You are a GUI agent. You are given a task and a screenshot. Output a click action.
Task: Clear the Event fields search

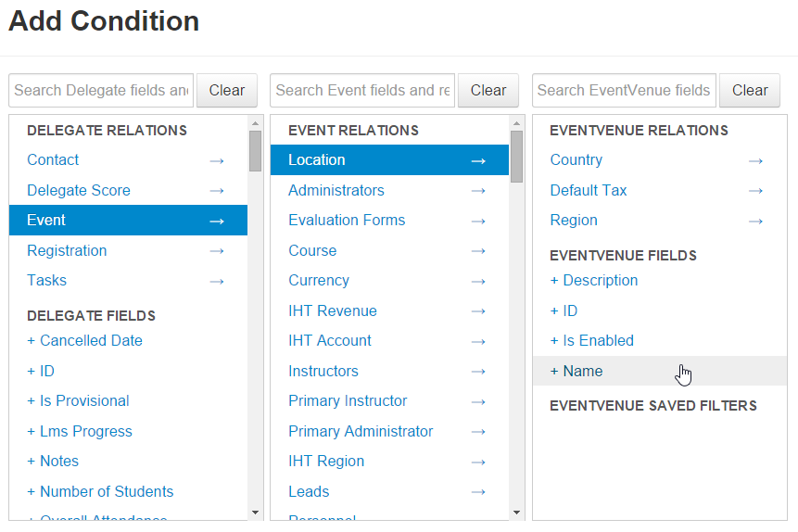coord(488,90)
